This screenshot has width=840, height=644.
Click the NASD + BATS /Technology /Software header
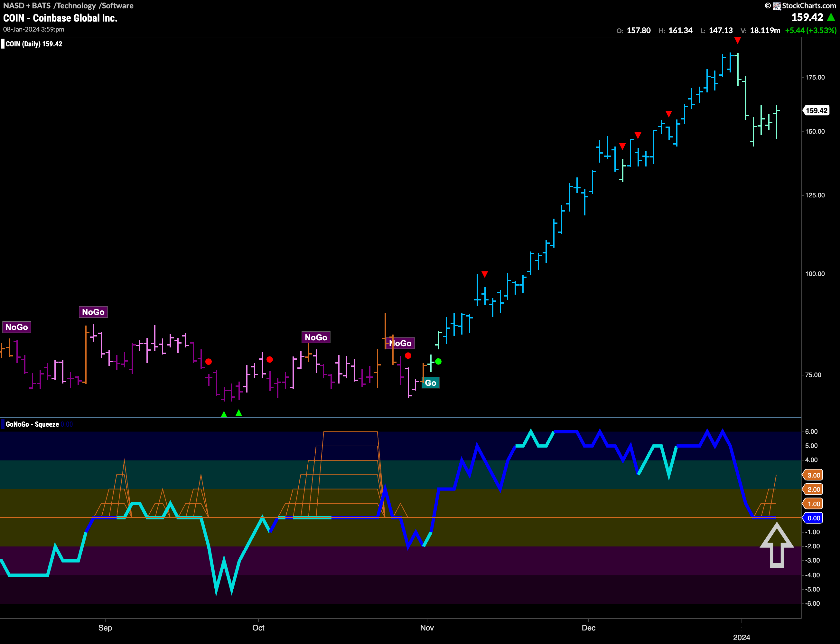click(x=68, y=5)
